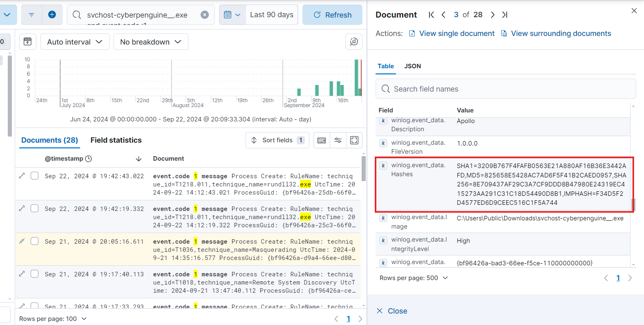The height and width of the screenshot is (325, 644).
Task: Click tallest histogram bar near Sep 22
Action: pyautogui.click(x=356, y=78)
